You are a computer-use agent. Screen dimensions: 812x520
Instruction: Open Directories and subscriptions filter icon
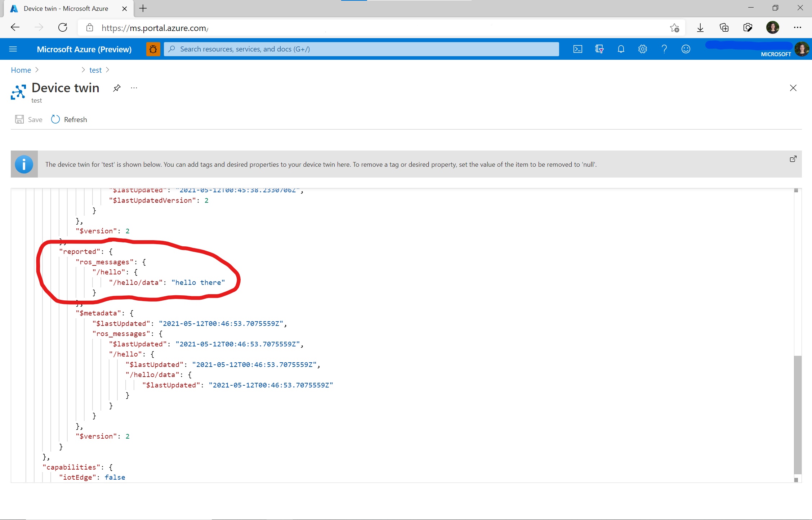coord(599,49)
